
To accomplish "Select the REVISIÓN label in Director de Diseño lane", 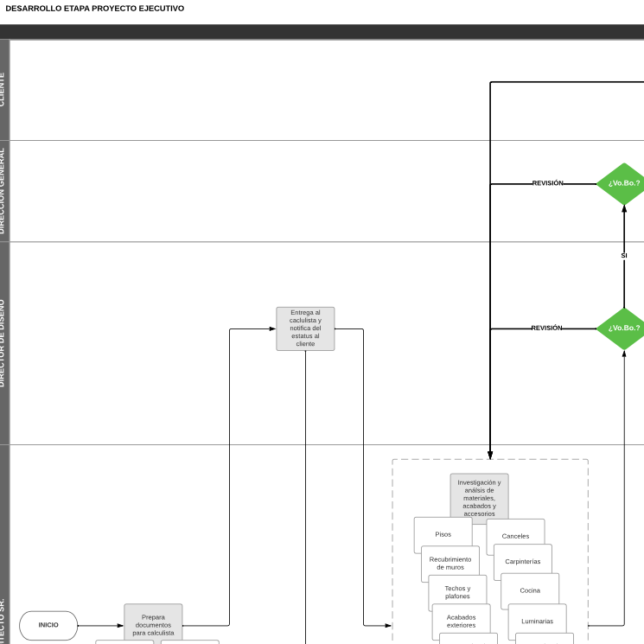I will pos(546,328).
